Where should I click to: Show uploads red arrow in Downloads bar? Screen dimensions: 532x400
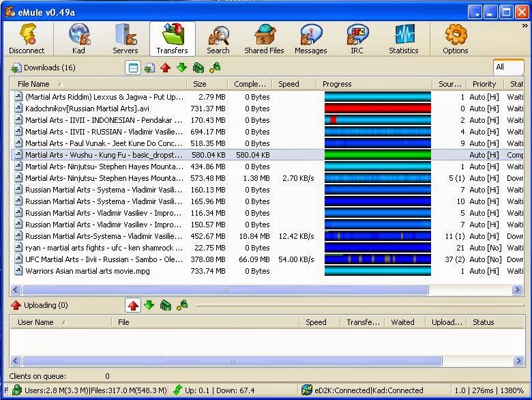coord(166,68)
